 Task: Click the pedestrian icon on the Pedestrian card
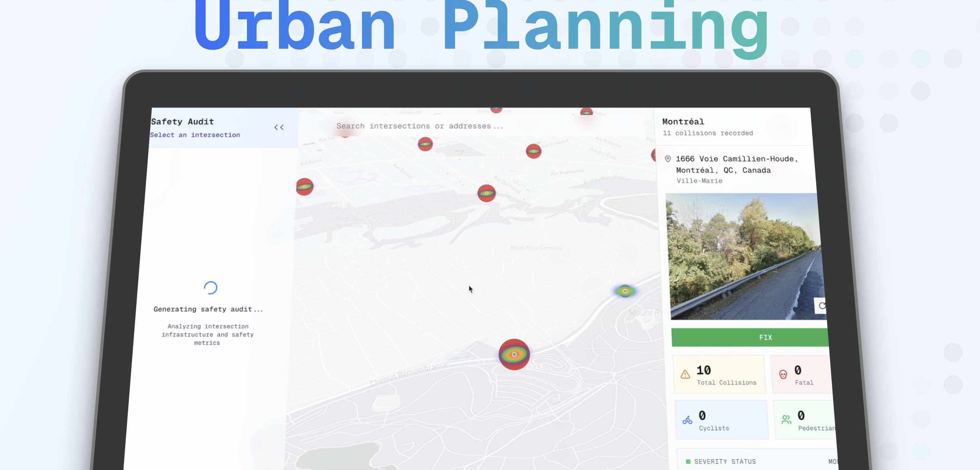point(786,420)
